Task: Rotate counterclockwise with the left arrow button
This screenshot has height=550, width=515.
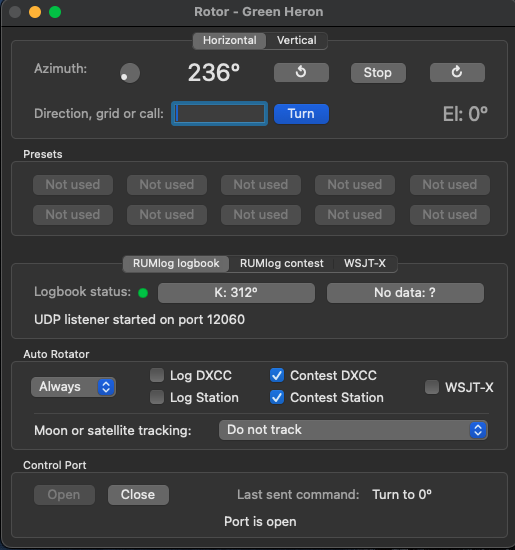Action: (x=301, y=73)
